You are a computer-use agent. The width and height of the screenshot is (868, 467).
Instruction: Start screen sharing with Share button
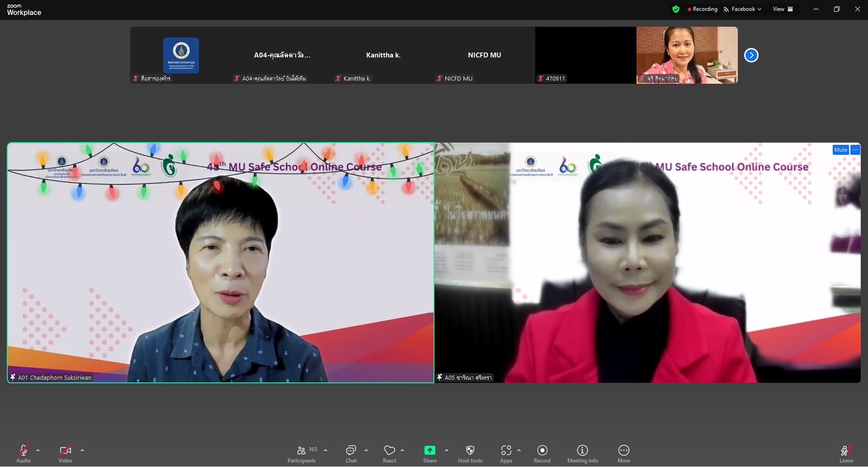coord(429,451)
